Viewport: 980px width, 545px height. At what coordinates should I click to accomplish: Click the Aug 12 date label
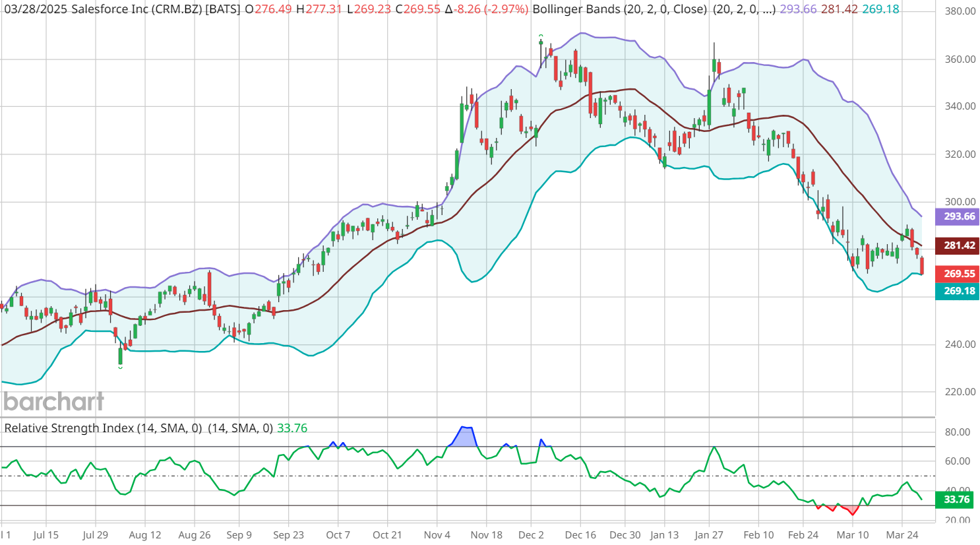145,535
